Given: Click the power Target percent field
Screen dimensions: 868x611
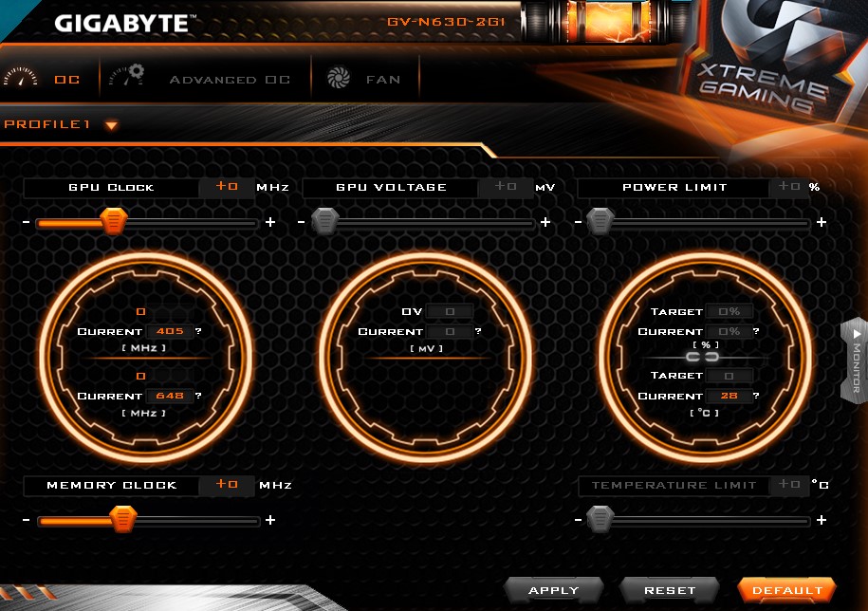Looking at the screenshot, I should click(x=729, y=311).
